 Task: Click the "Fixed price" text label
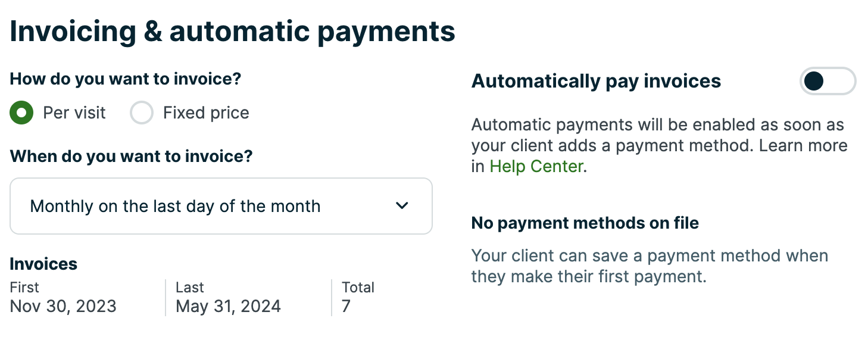[206, 113]
